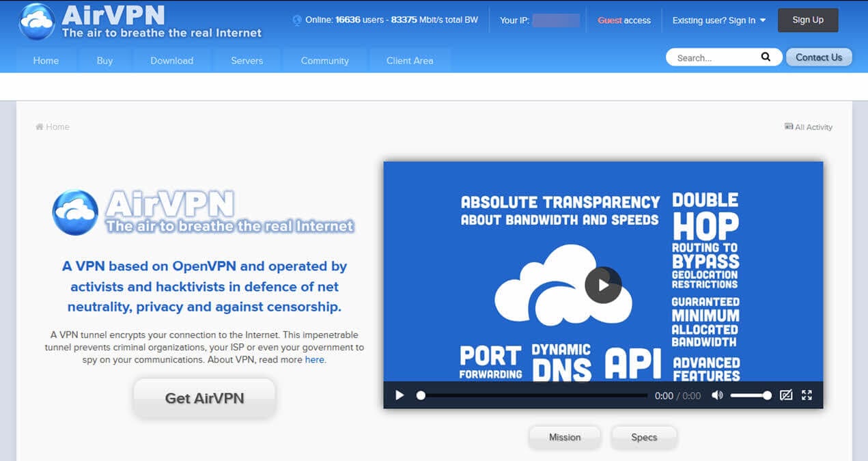Click the video time display 0:00 / 0:00
Screen dimensions: 868x461
coord(677,395)
